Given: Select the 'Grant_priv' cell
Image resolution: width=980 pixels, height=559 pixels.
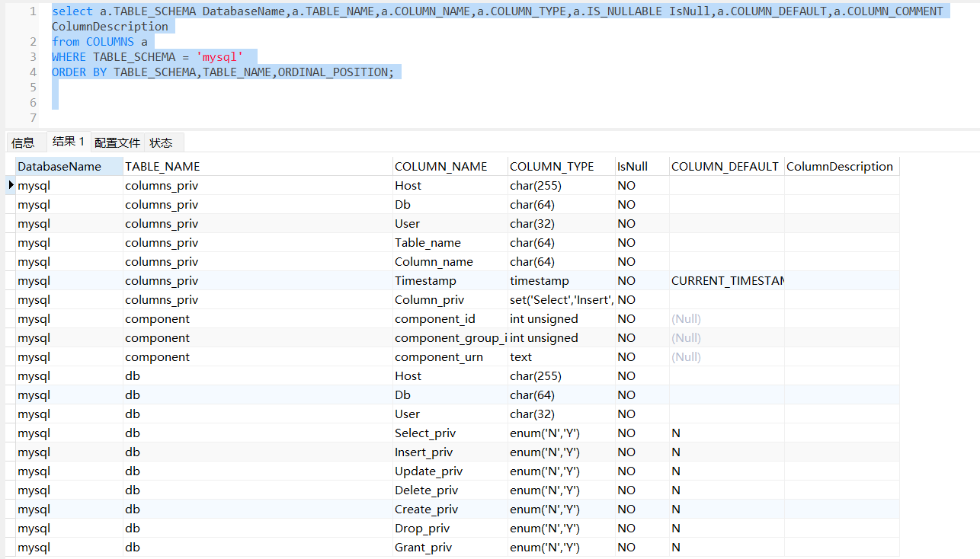Looking at the screenshot, I should coord(450,547).
